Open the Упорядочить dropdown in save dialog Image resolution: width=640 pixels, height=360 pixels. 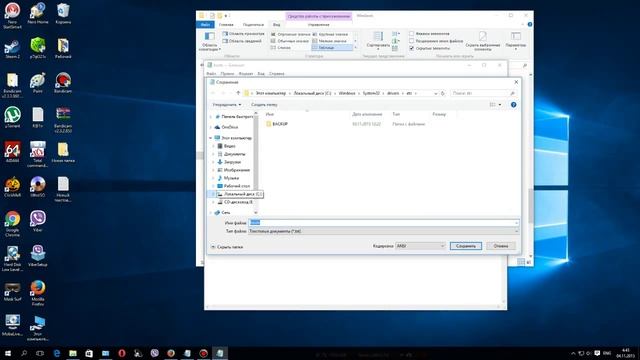click(227, 104)
